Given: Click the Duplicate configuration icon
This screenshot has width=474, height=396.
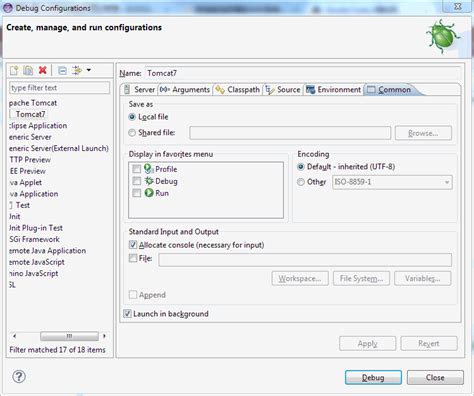Looking at the screenshot, I should point(28,70).
